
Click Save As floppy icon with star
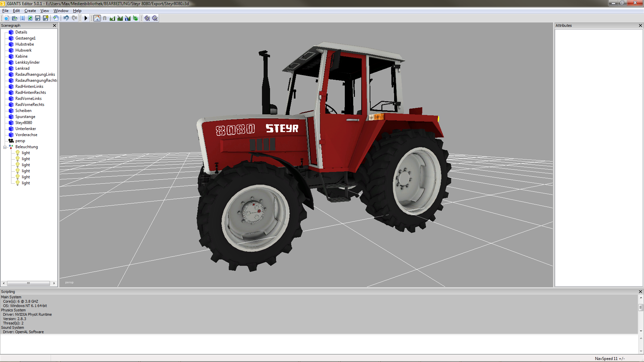[x=45, y=18]
